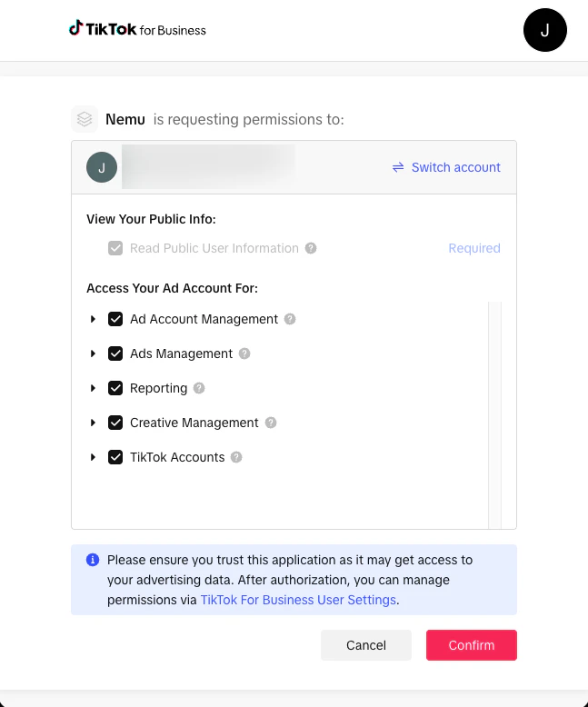
Task: Click the Ads Management label
Action: tap(181, 353)
